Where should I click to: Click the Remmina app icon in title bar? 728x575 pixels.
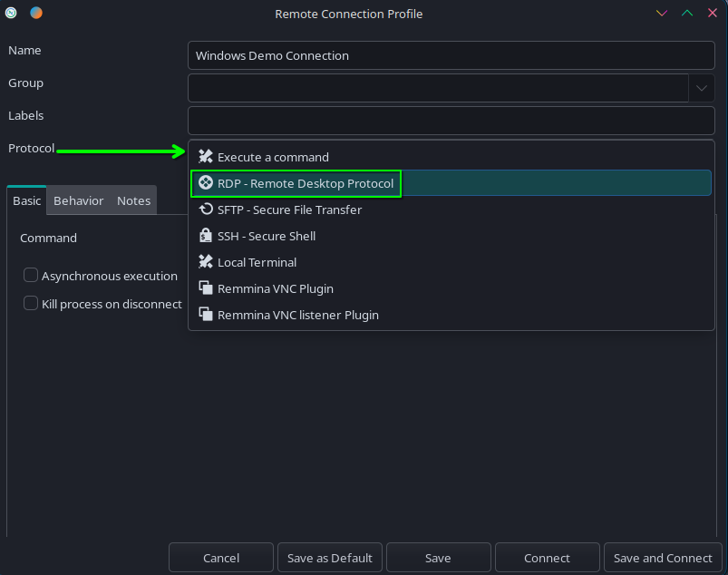pyautogui.click(x=12, y=14)
